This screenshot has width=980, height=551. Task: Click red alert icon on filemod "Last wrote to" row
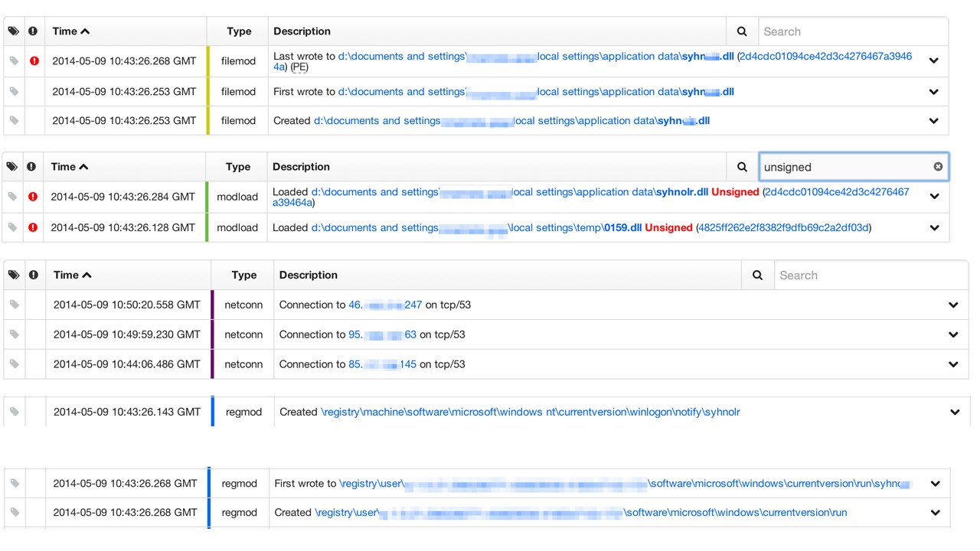34,61
